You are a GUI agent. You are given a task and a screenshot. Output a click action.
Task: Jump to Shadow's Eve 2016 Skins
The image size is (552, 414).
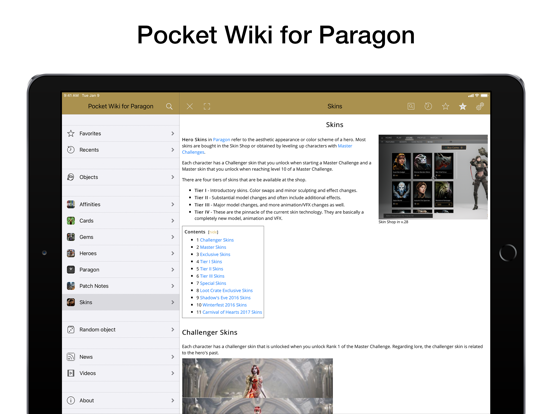pyautogui.click(x=225, y=297)
